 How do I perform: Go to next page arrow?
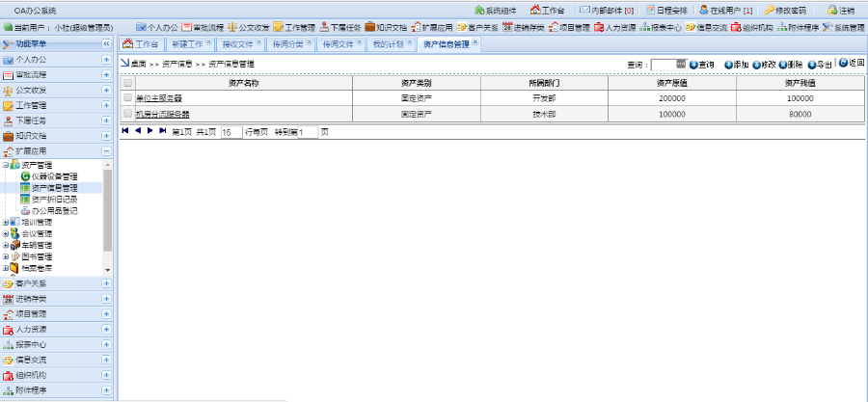tap(150, 130)
